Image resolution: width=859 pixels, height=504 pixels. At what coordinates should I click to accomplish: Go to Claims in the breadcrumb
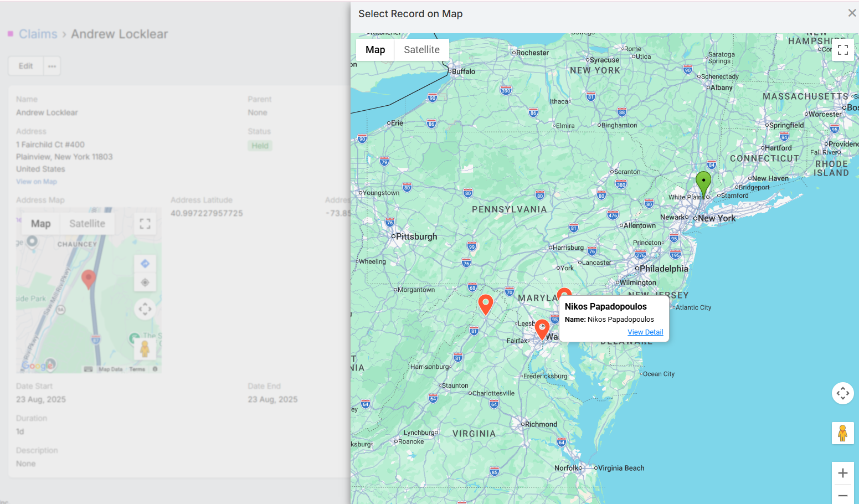pos(38,34)
